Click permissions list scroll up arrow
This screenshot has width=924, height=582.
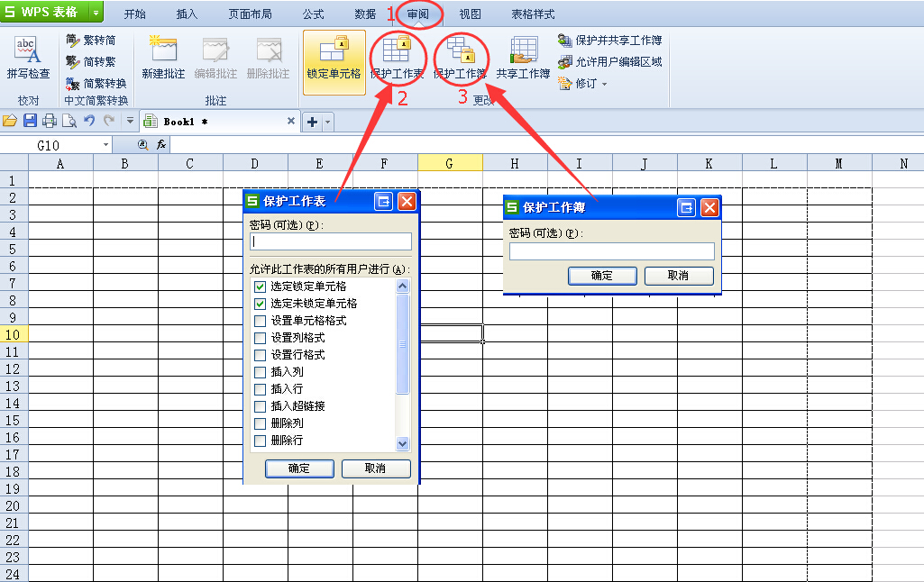click(402, 286)
